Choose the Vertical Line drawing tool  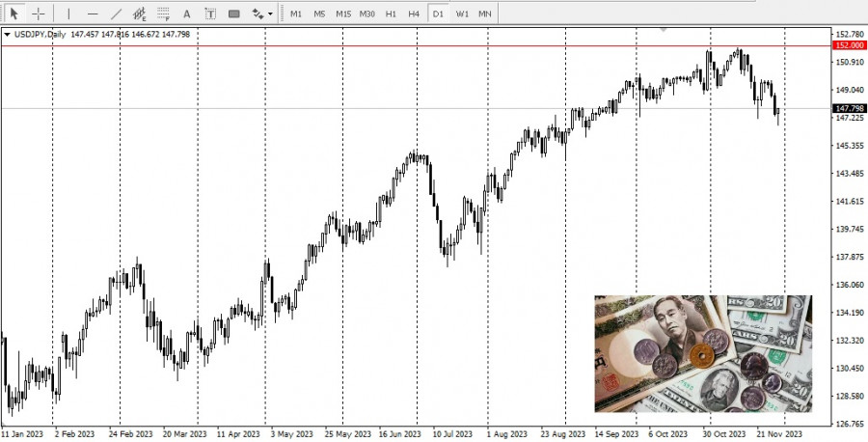[x=68, y=14]
